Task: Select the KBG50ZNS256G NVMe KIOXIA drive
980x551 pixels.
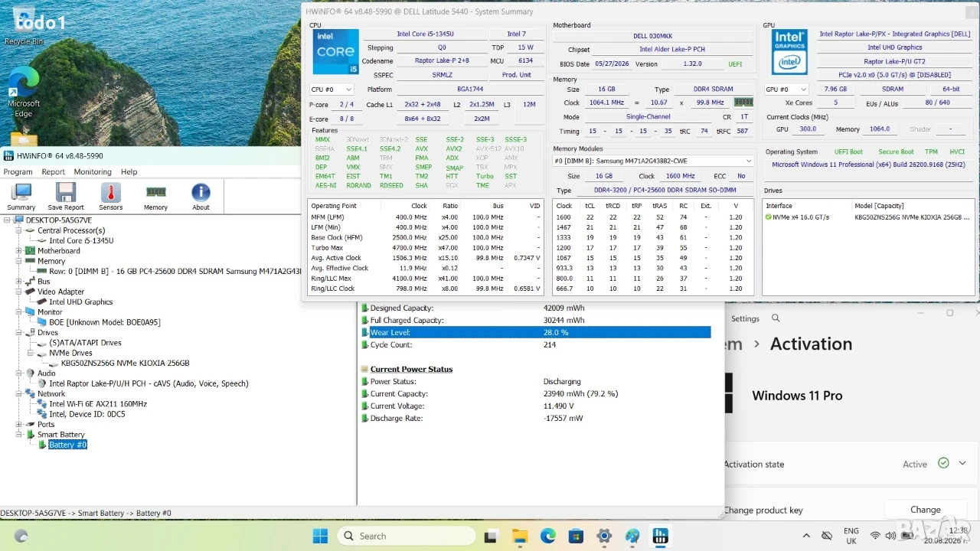Action: click(125, 363)
